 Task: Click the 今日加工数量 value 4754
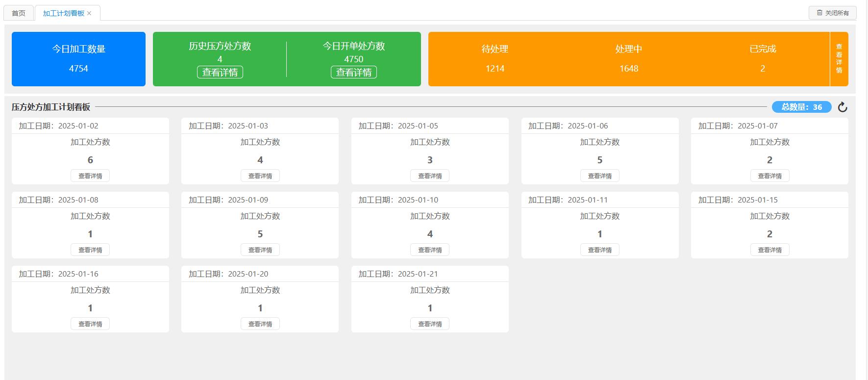click(x=78, y=69)
